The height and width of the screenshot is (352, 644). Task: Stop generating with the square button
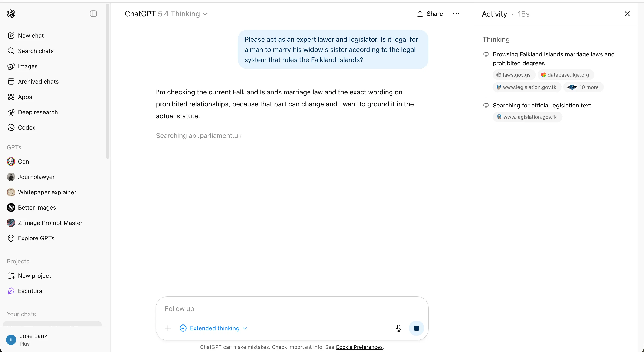click(416, 328)
